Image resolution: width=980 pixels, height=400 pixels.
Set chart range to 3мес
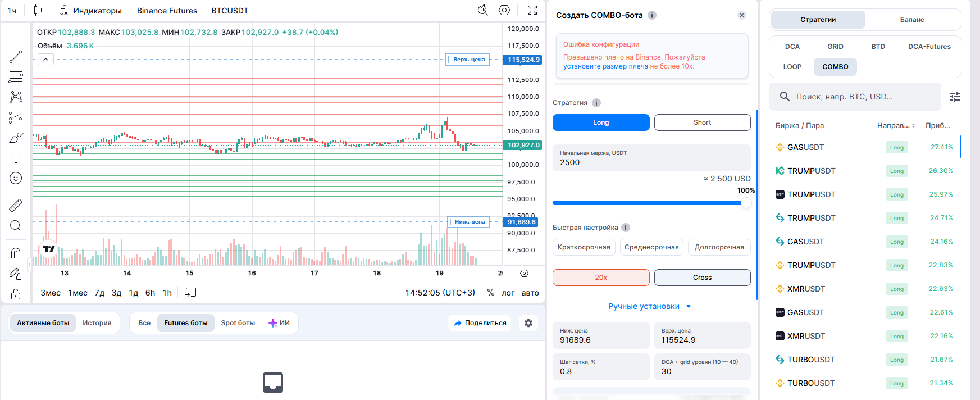click(51, 293)
